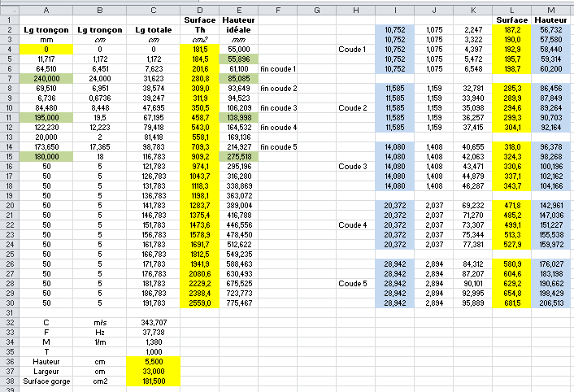The image size is (574, 392).
Task: Click the 'Surface' header in column L
Action: [x=511, y=20]
